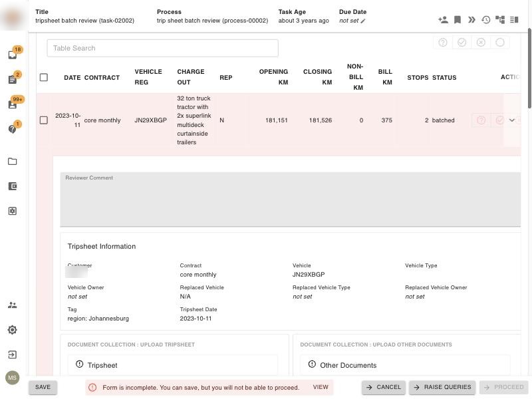Click the CANCEL button
The width and height of the screenshot is (532, 399).
tap(384, 387)
